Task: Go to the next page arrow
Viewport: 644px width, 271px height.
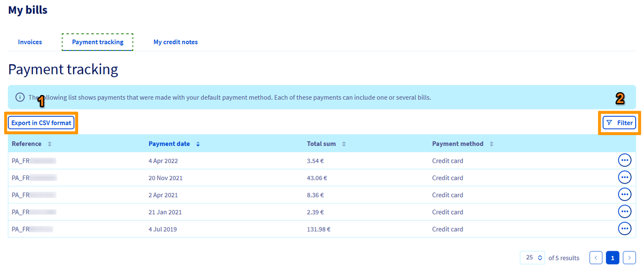Action: pyautogui.click(x=629, y=258)
